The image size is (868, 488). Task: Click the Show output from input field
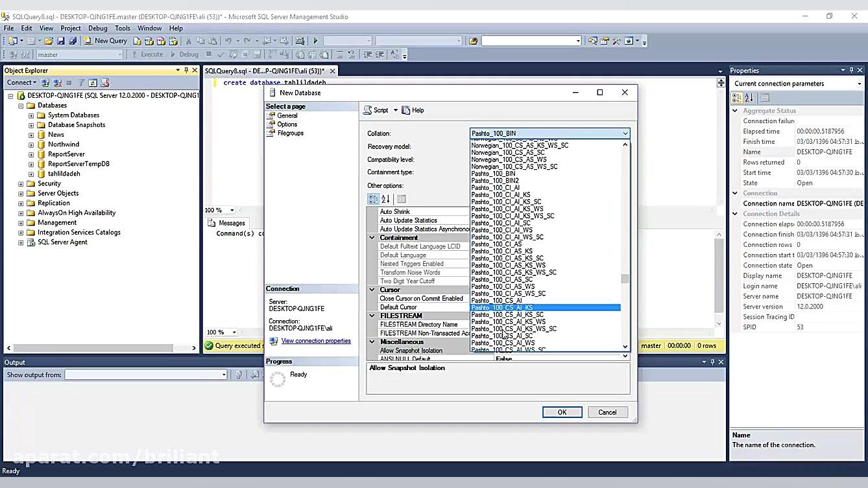(x=146, y=375)
